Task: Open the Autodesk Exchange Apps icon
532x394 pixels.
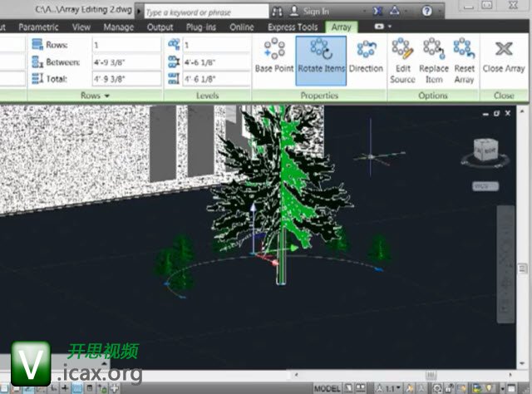Action: pyautogui.click(x=377, y=12)
